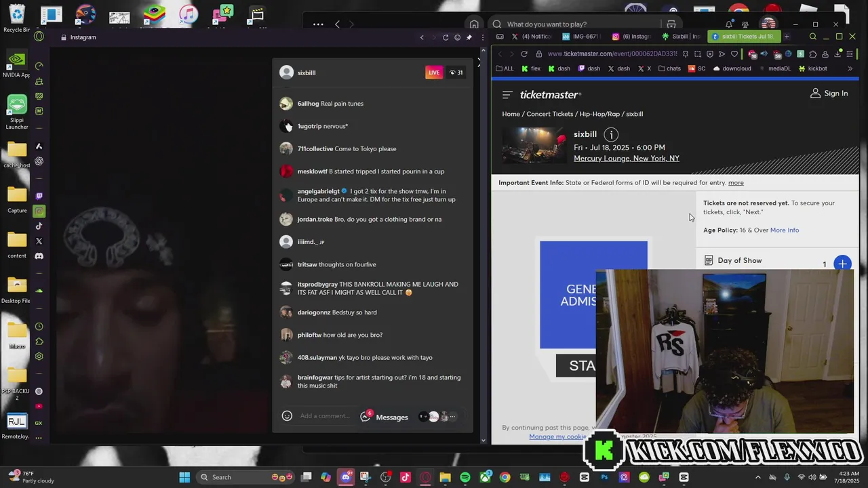Viewport: 868px width, 488px height.
Task: Open the search tabs magnifier icon
Action: 813,37
